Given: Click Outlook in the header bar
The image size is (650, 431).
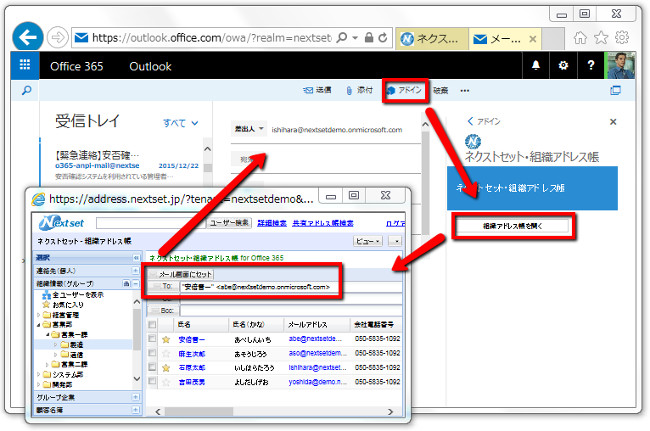Looking at the screenshot, I should 150,66.
